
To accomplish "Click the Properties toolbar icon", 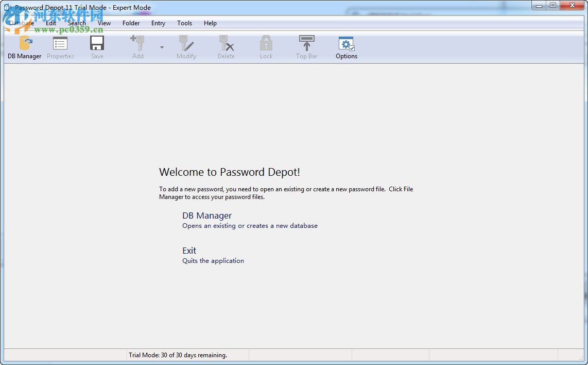I will [x=60, y=46].
